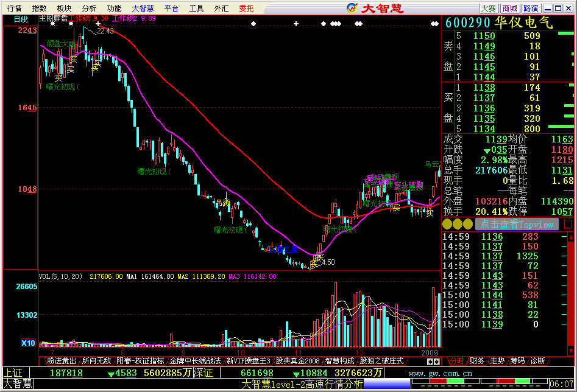Screen dimensions: 577x392
Task: Click the 大赛 button
Action: [x=489, y=9]
